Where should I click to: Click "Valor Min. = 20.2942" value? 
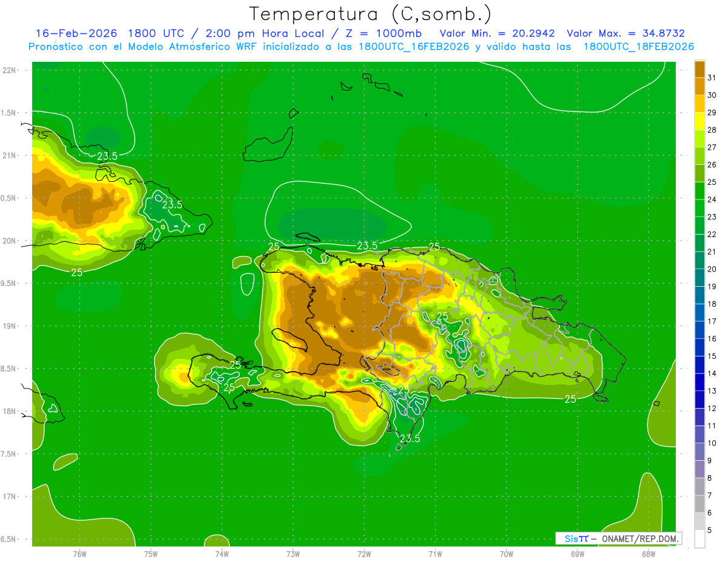(497, 33)
